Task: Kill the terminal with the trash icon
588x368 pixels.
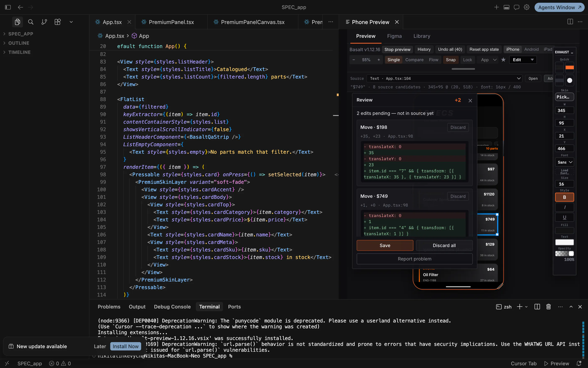Action: click(548, 307)
